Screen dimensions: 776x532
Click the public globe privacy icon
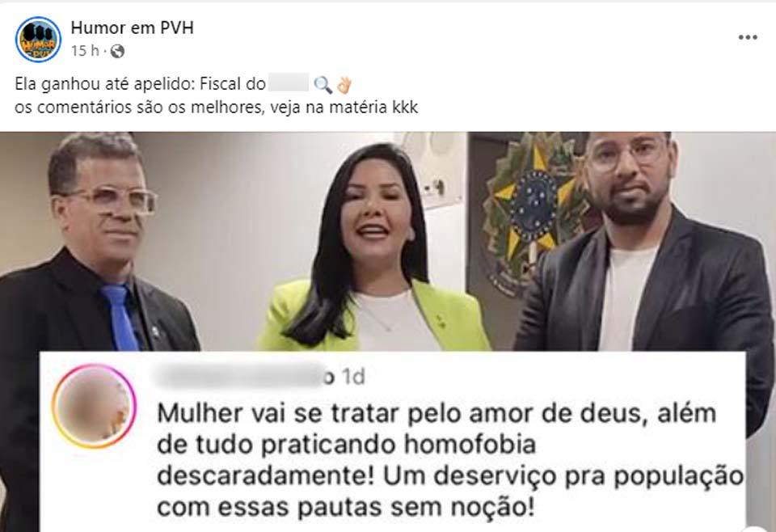[x=117, y=51]
